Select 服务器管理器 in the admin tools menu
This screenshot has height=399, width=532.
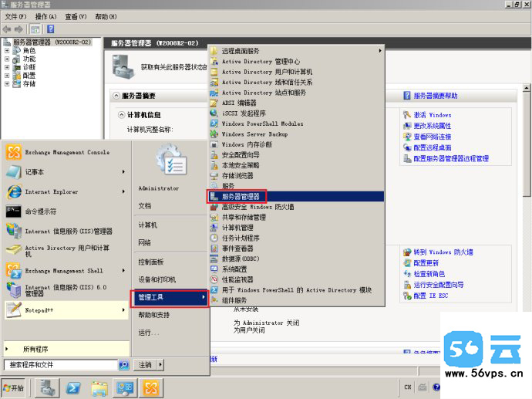pos(241,197)
